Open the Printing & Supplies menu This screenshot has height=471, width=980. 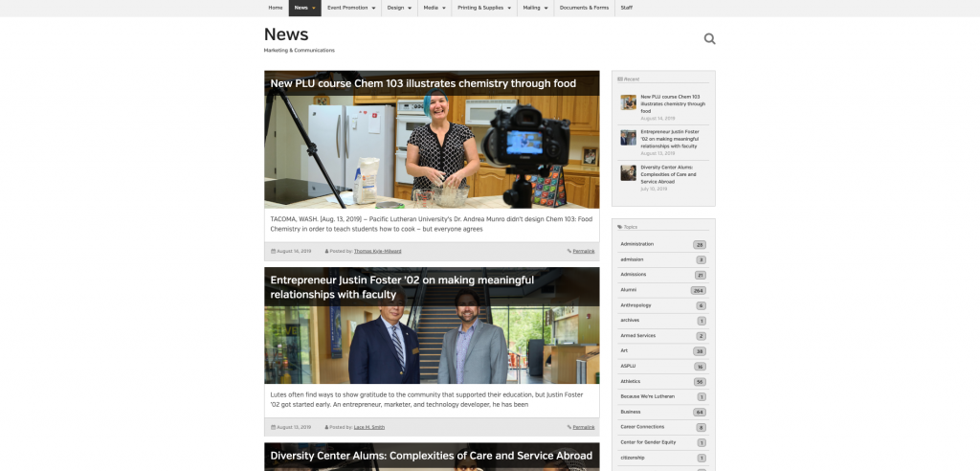click(480, 8)
